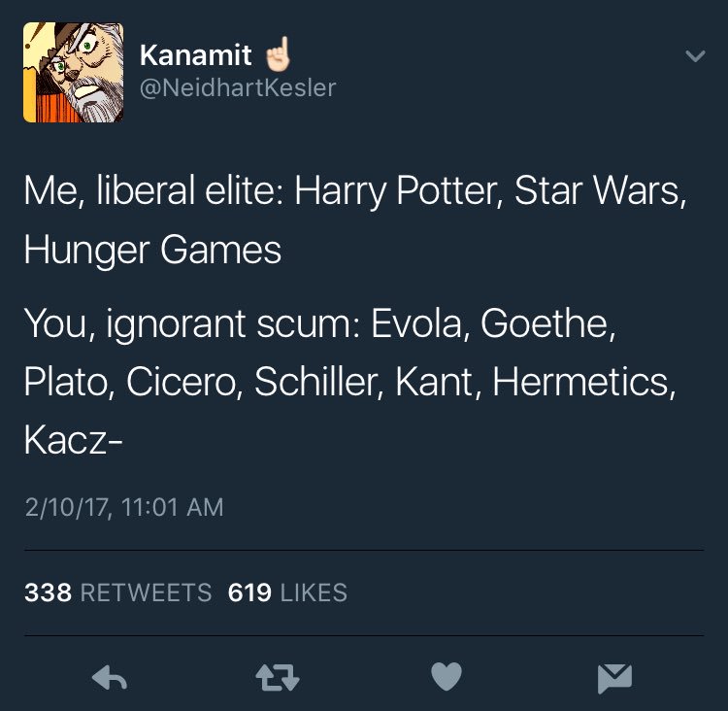Viewport: 728px width, 711px height.
Task: Send tweet via Direct Message envelope icon
Action: (614, 679)
